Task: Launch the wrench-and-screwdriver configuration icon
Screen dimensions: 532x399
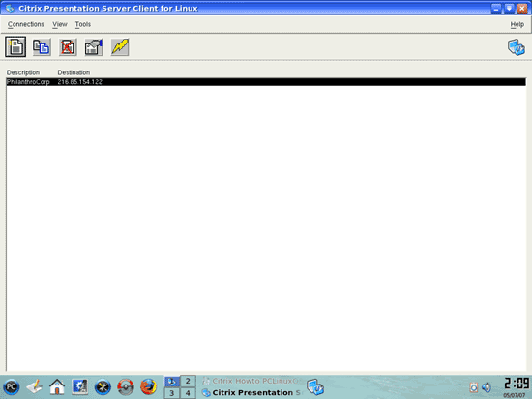Action: pyautogui.click(x=103, y=386)
